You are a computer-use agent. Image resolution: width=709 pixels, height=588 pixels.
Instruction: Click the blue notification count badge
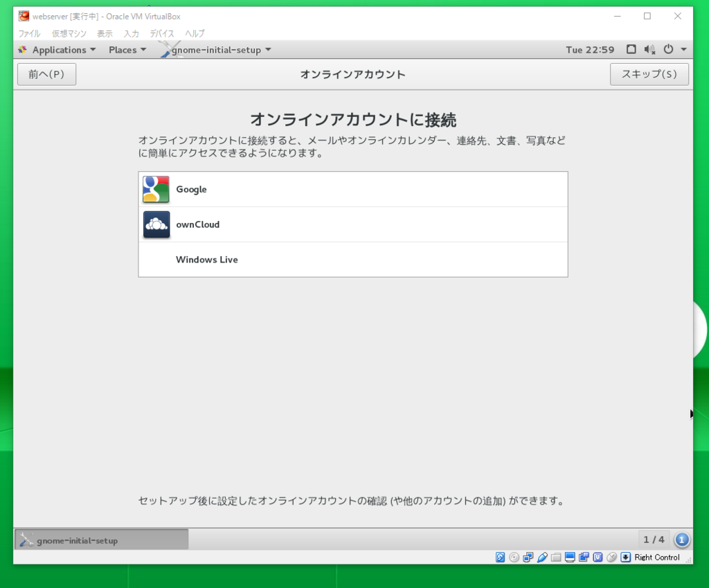click(x=682, y=540)
